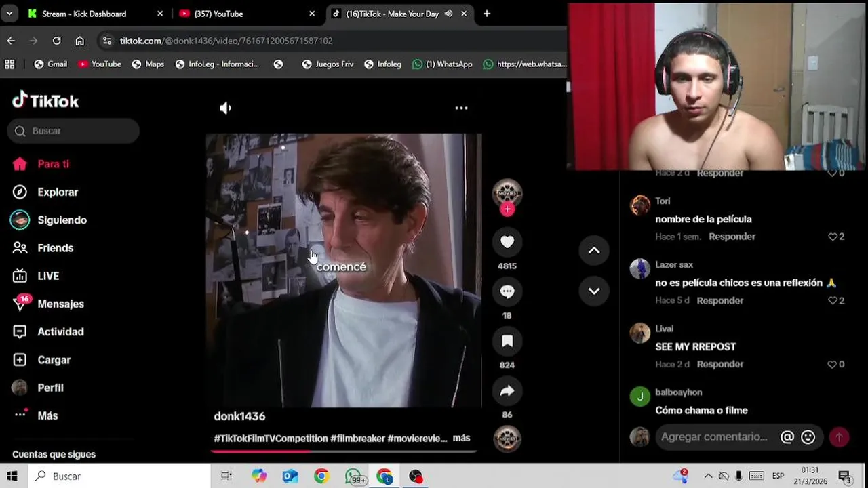Like the video with the heart icon

click(507, 241)
